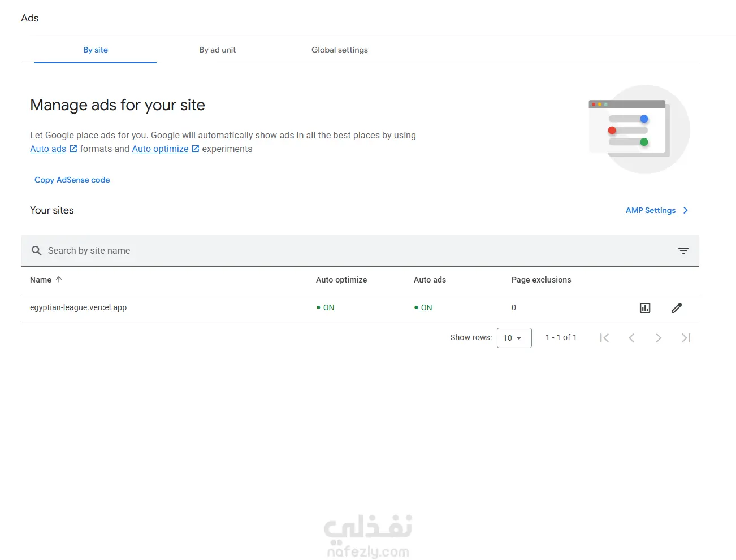Viewport: 736px width, 560px height.
Task: Click the Auto optimize column header
Action: (341, 280)
